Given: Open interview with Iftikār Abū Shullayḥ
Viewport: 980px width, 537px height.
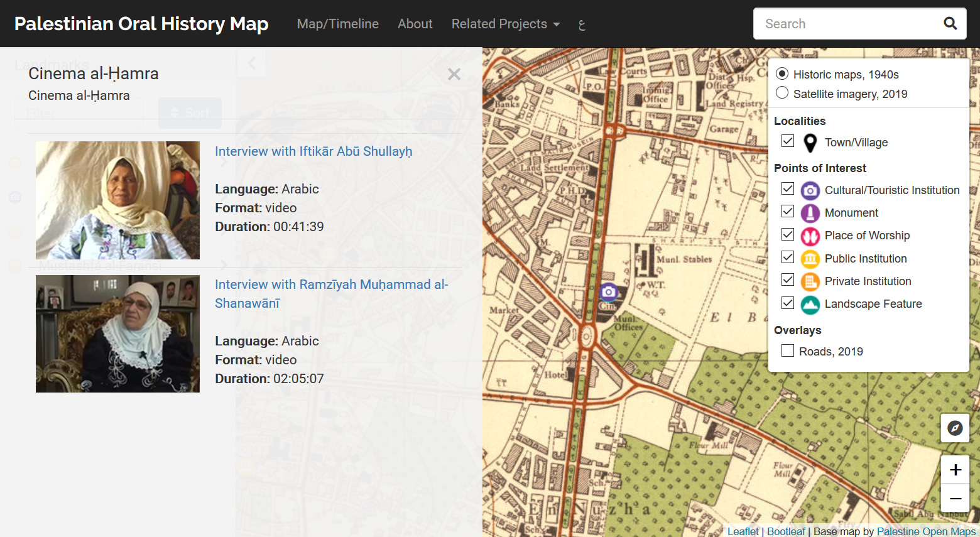Looking at the screenshot, I should click(313, 151).
